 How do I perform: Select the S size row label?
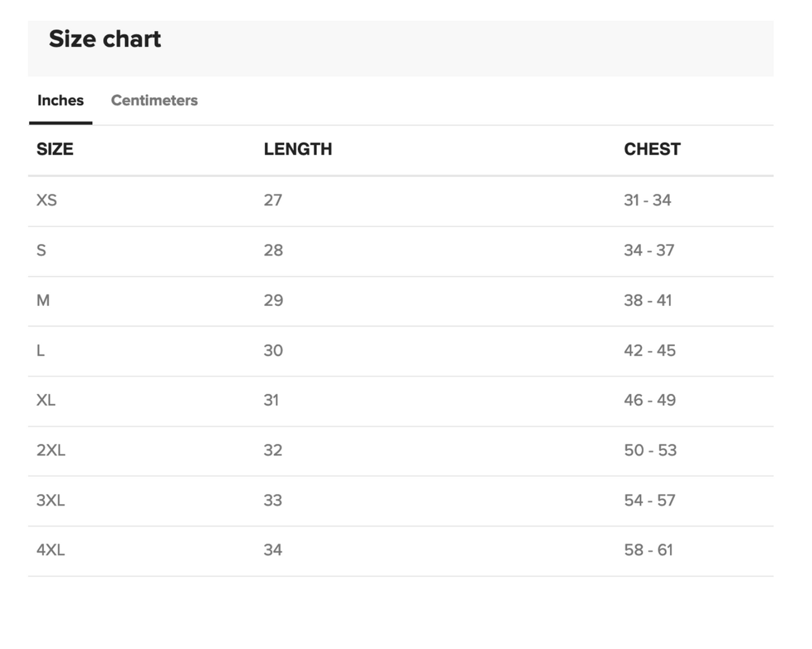click(x=42, y=250)
